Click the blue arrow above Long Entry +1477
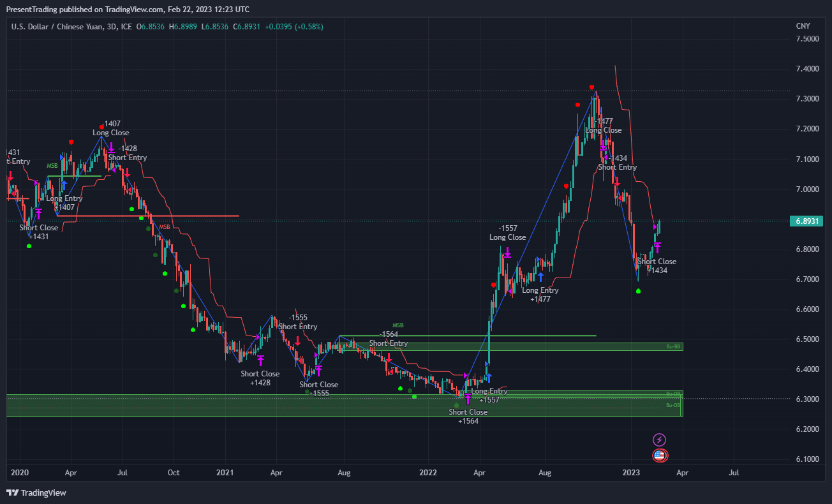This screenshot has width=832, height=504. pyautogui.click(x=540, y=277)
